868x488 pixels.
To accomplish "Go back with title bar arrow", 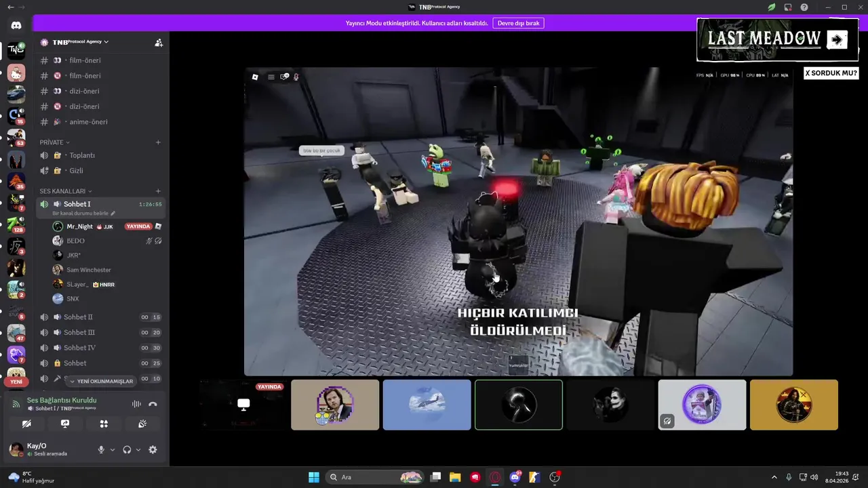I will pos(10,7).
